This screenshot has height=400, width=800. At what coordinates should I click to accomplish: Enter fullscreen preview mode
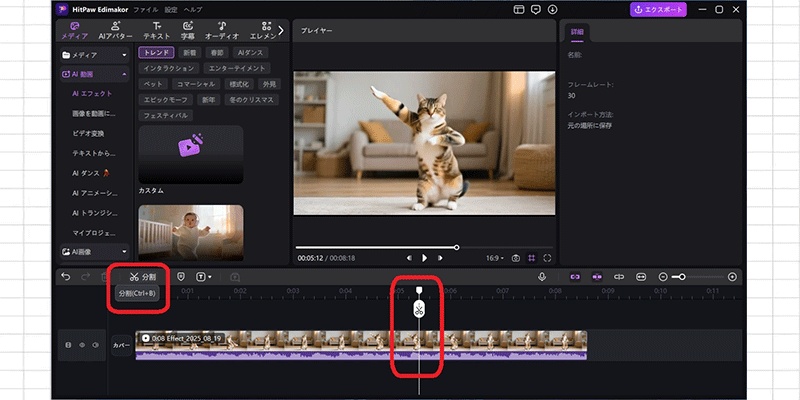point(547,259)
